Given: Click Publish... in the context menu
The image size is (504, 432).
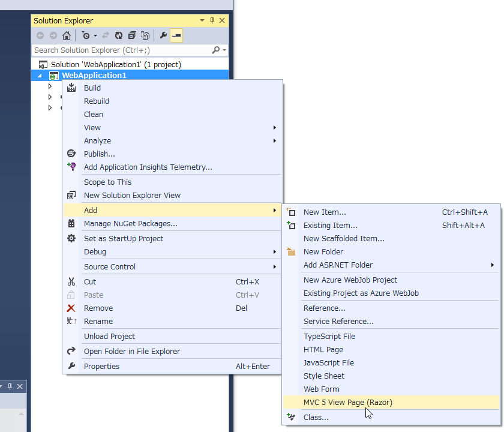Looking at the screenshot, I should (172, 154).
